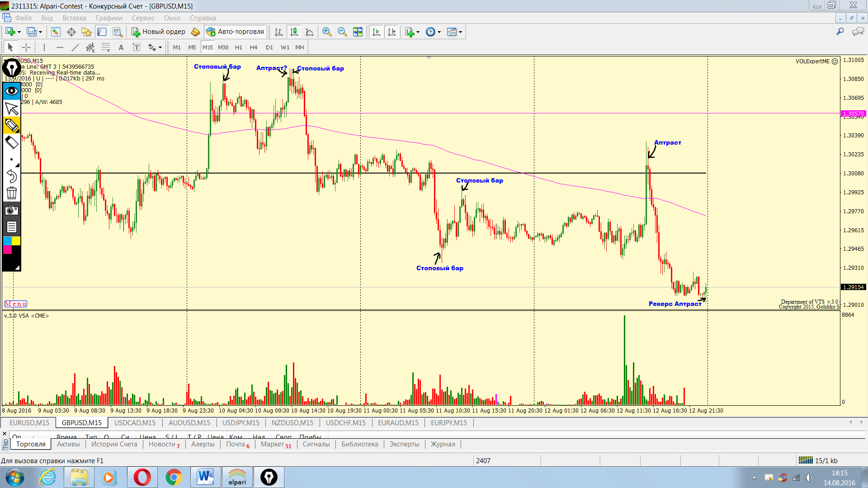The width and height of the screenshot is (868, 488).
Task: Click the eraser tool in overlay panel
Action: 12,143
